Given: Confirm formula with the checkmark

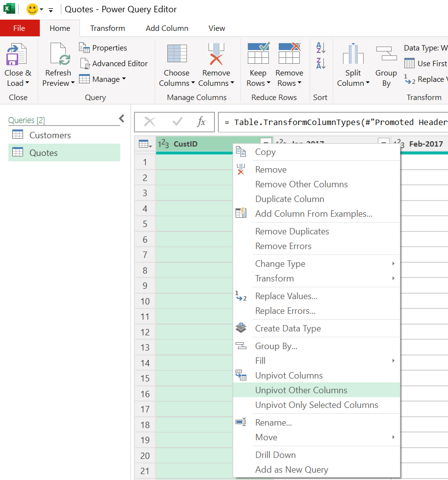Looking at the screenshot, I should [178, 122].
